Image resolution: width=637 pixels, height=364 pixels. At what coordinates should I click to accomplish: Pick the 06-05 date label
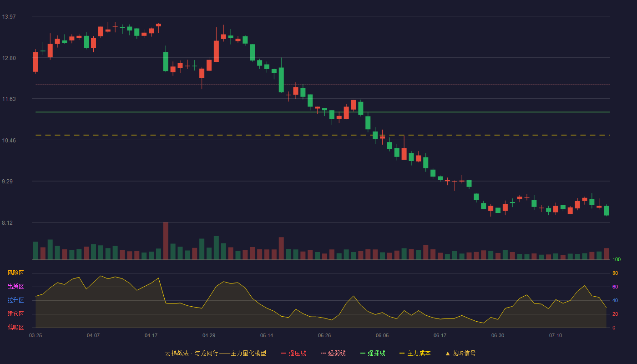click(x=382, y=335)
